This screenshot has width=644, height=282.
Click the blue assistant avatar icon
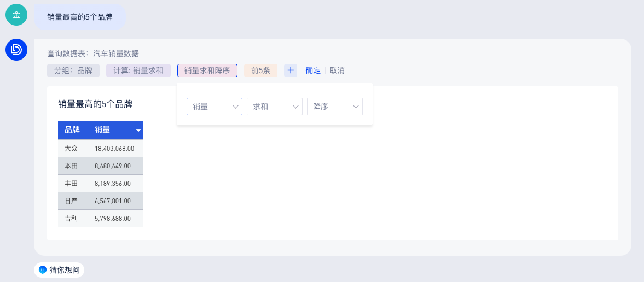click(16, 50)
